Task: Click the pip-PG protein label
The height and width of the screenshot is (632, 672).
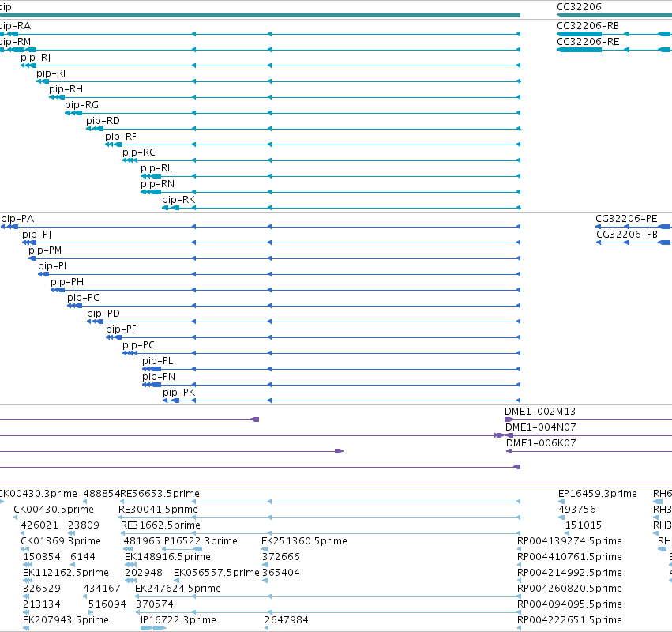Action: pos(84,298)
